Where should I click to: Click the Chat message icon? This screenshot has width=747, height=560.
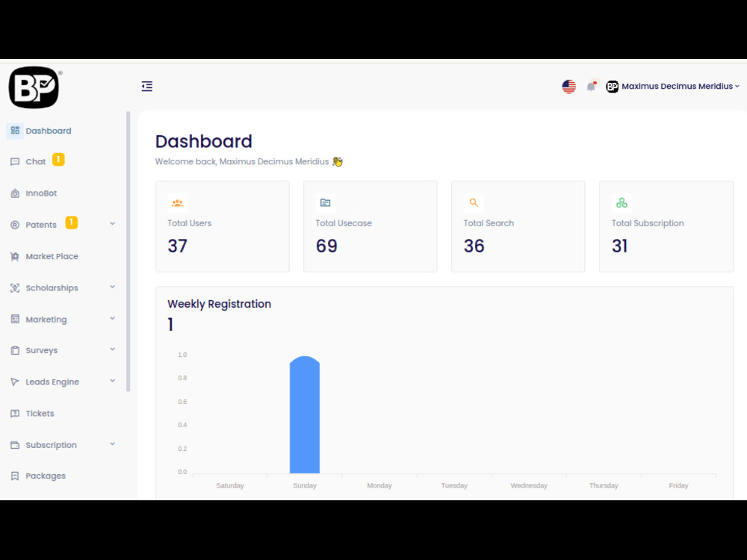tap(15, 162)
